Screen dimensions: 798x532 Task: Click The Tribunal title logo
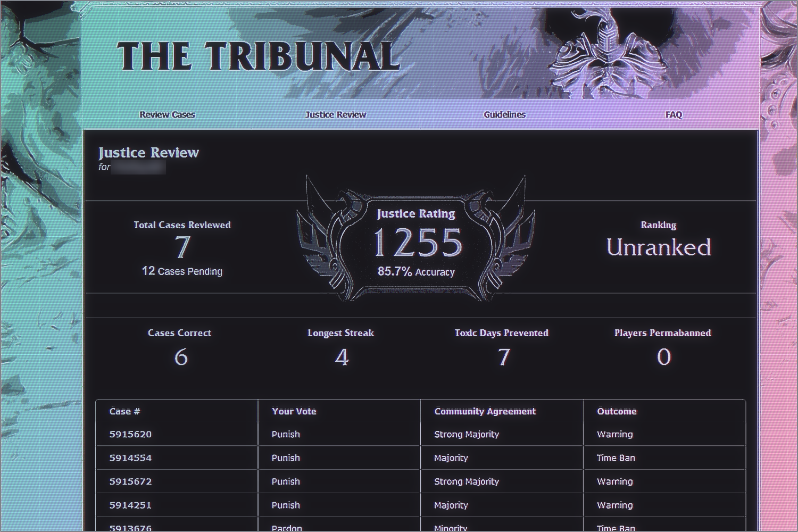[258, 56]
